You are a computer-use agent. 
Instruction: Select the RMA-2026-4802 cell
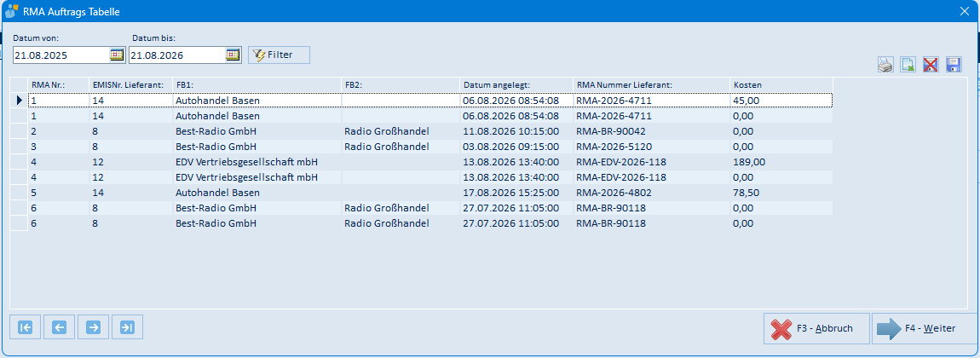[x=650, y=193]
